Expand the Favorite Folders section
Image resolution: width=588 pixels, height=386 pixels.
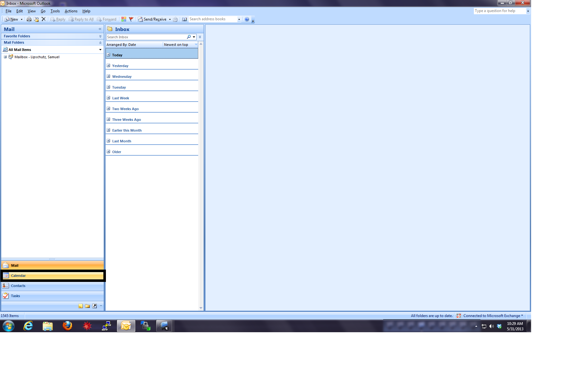(x=100, y=36)
